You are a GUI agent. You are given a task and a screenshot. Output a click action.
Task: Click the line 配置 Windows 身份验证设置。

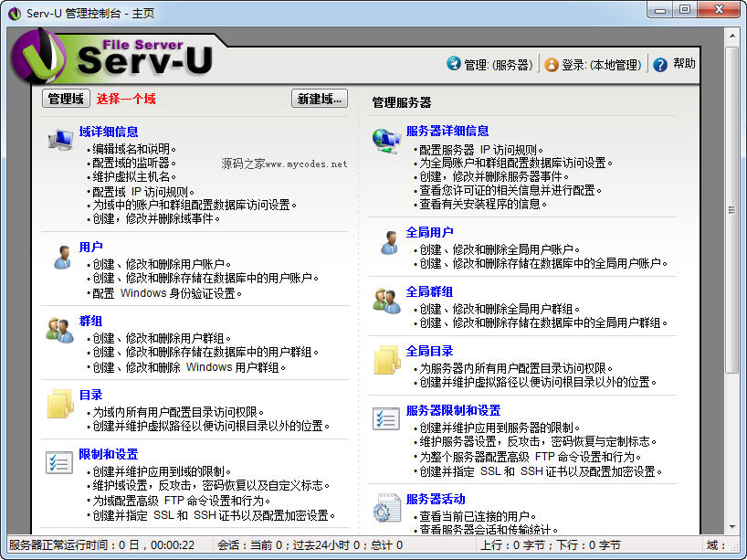167,293
